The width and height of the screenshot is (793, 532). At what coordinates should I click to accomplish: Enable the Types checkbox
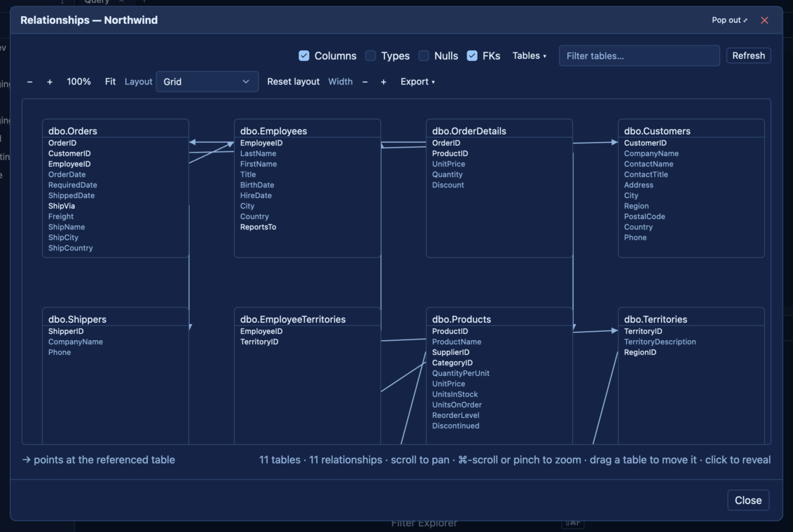(x=371, y=55)
